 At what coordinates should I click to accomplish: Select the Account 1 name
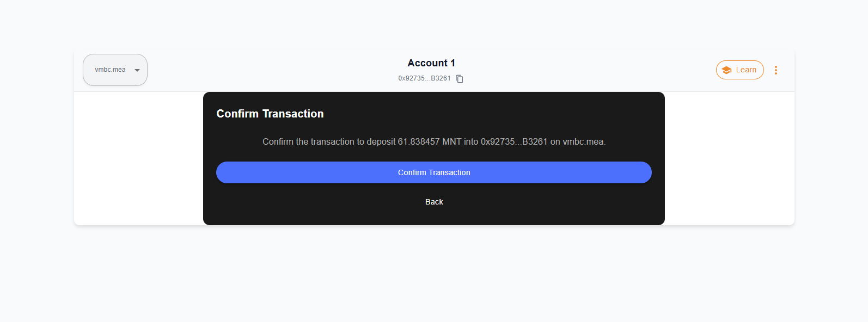click(431, 63)
